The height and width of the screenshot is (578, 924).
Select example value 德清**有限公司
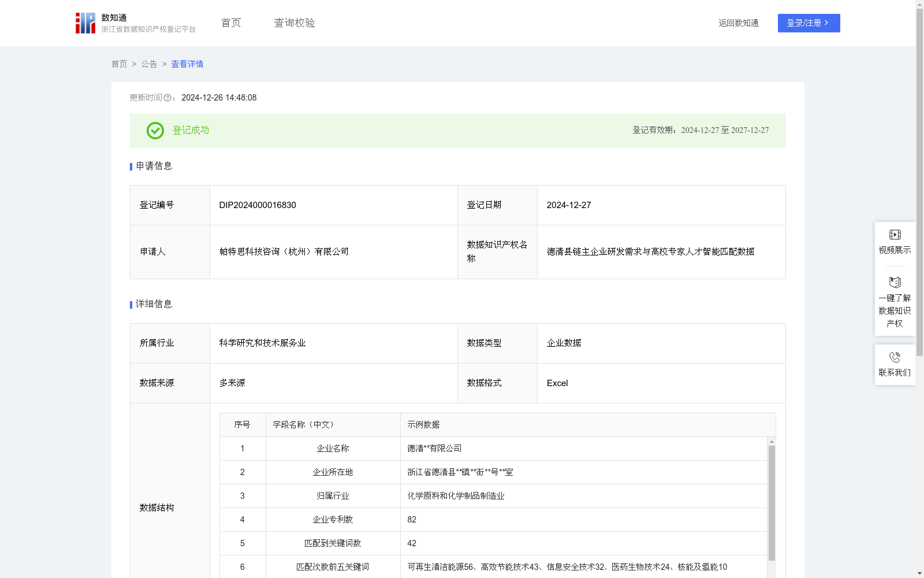pos(434,449)
